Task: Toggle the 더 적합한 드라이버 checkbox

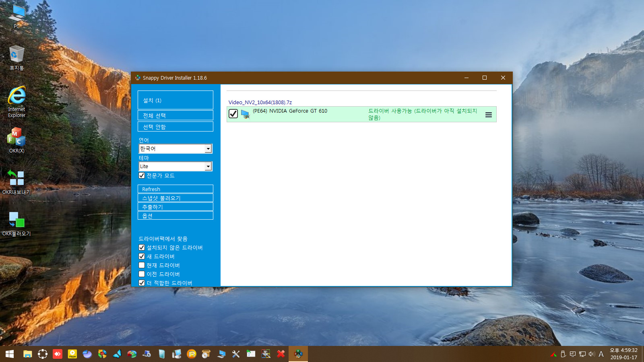Action: (142, 283)
